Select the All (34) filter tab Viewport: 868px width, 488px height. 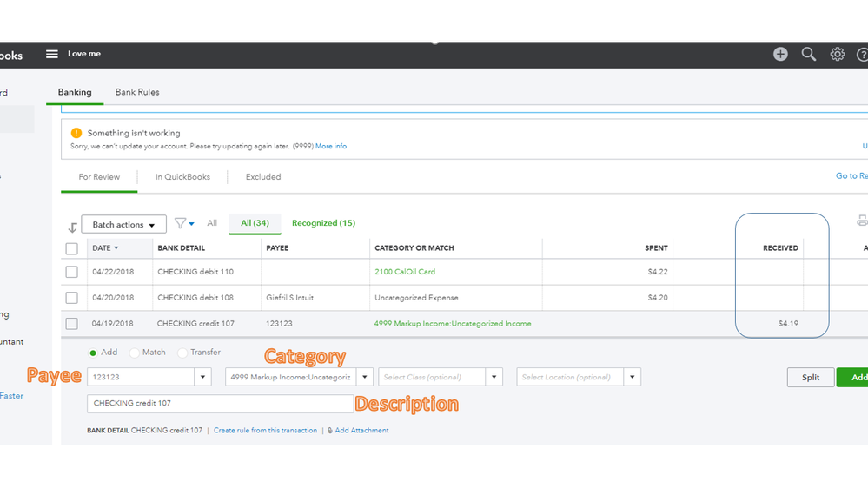tap(255, 223)
